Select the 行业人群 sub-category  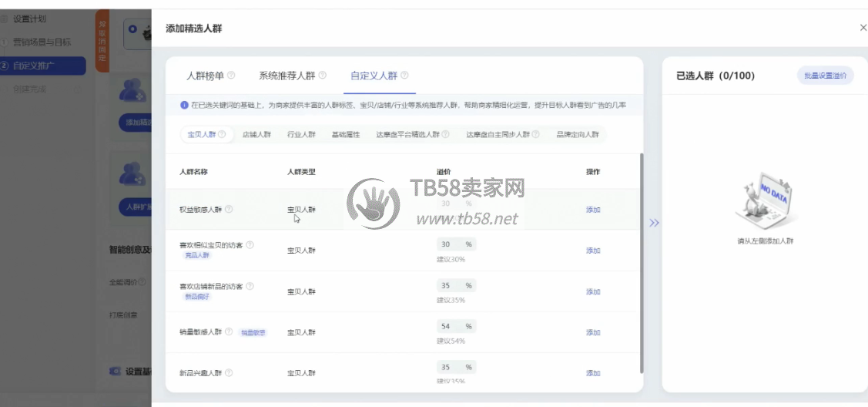301,134
